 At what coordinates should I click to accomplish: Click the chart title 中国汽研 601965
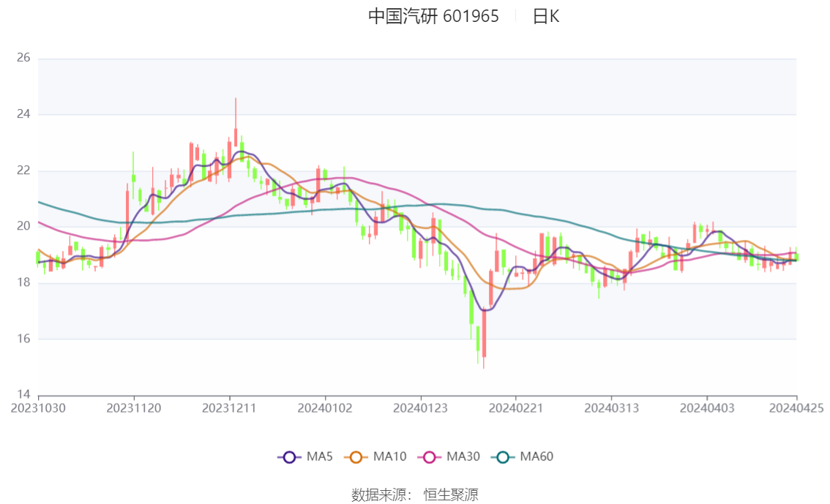tap(433, 16)
